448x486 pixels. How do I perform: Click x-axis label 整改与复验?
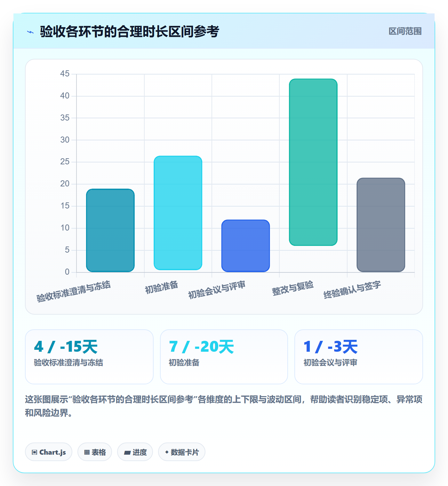coord(293,288)
